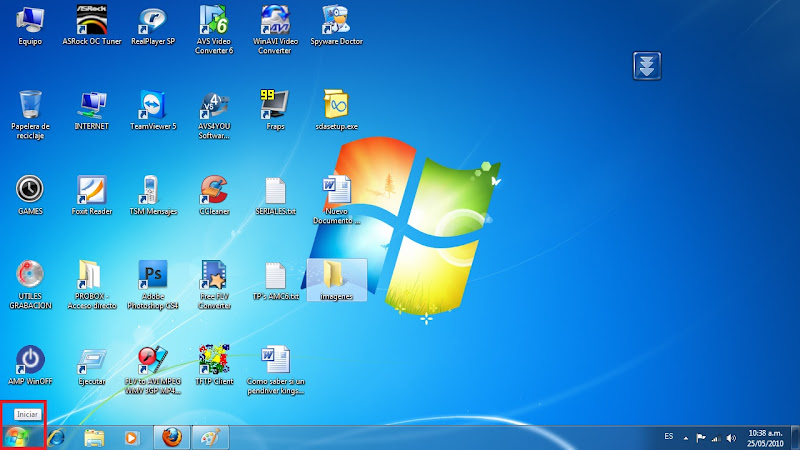The width and height of the screenshot is (800, 450).
Task: Select the Nuevo Documento Word file
Action: tap(336, 199)
